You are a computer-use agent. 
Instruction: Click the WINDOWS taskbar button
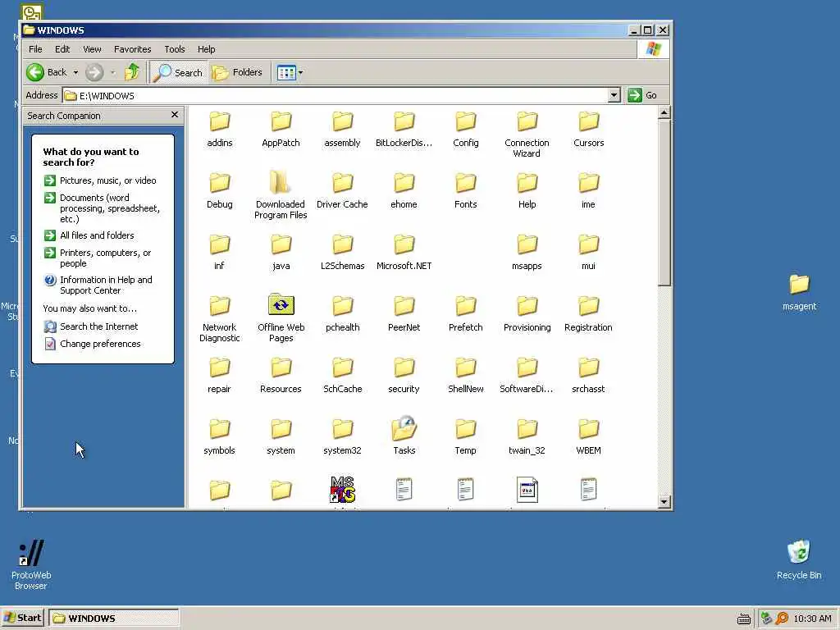[x=113, y=618]
